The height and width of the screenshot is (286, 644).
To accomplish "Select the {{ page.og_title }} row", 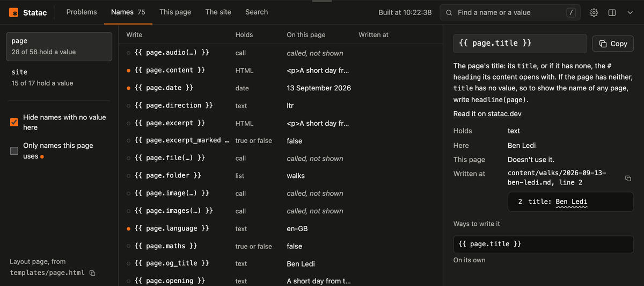I will (x=280, y=263).
